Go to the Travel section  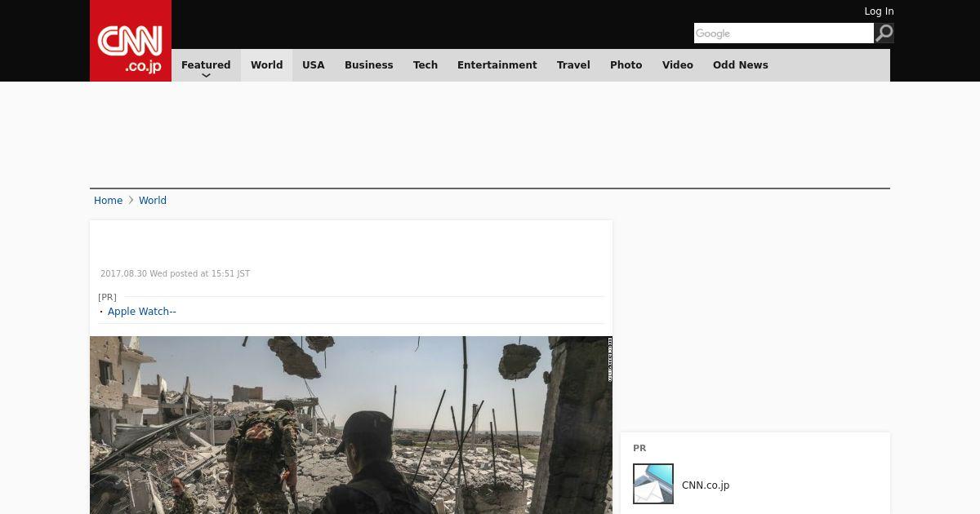coord(573,65)
